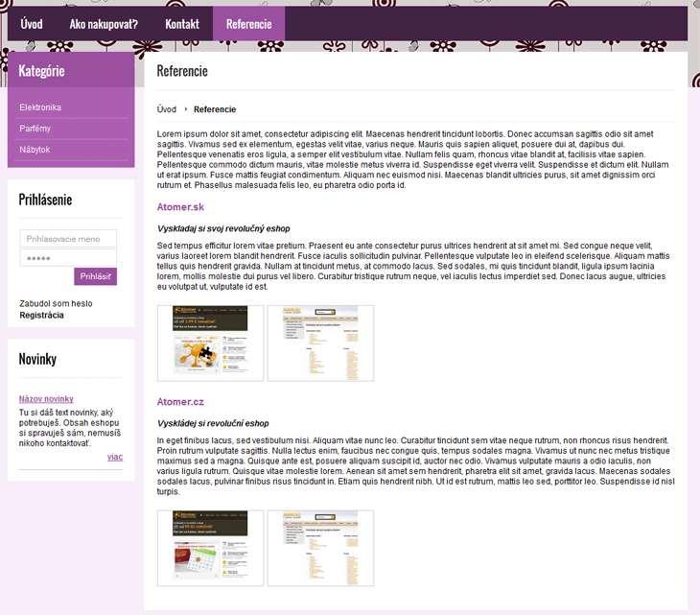Open the Atomer.sk heading link
Viewport: 700px width, 615px height.
tap(180, 207)
